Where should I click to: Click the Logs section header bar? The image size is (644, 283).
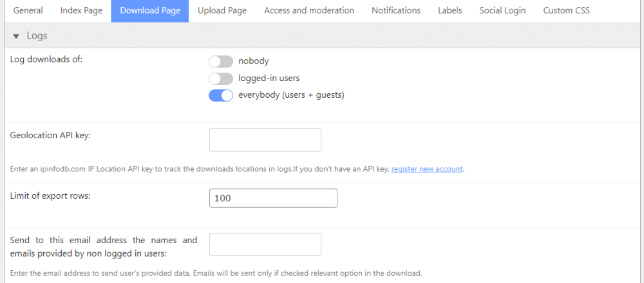tap(322, 36)
